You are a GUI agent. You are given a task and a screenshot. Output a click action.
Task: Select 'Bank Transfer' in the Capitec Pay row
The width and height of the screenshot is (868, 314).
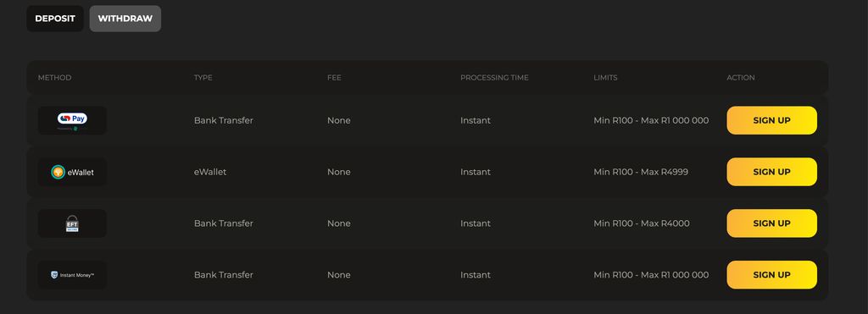224,120
